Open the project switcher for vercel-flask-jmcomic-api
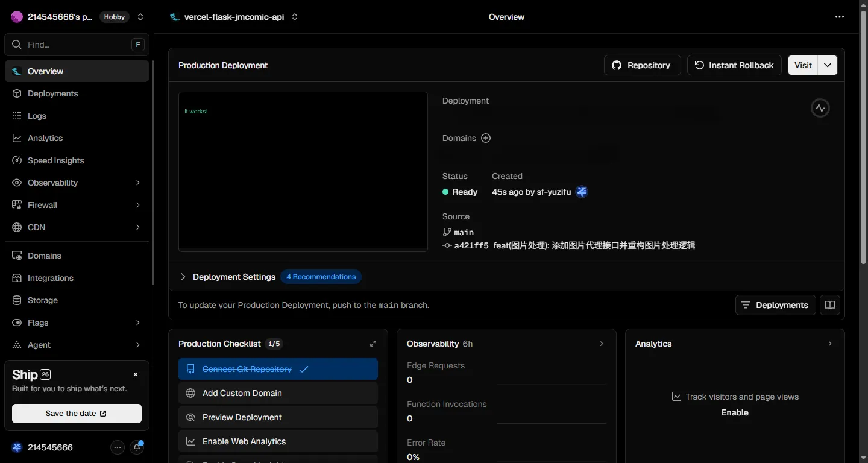This screenshot has width=868, height=463. pyautogui.click(x=295, y=17)
